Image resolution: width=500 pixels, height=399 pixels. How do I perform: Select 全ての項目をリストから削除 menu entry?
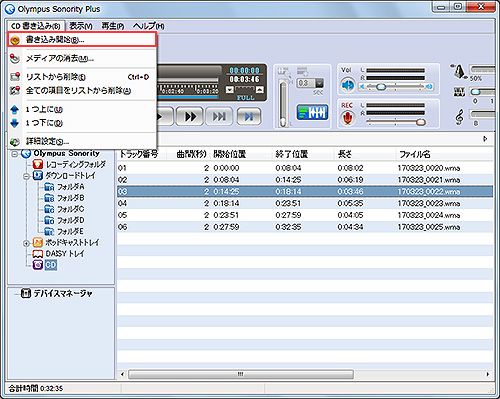(82, 90)
